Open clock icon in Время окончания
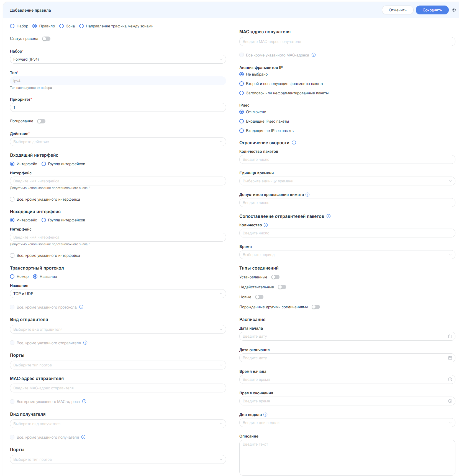The width and height of the screenshot is (459, 476). (x=450, y=401)
